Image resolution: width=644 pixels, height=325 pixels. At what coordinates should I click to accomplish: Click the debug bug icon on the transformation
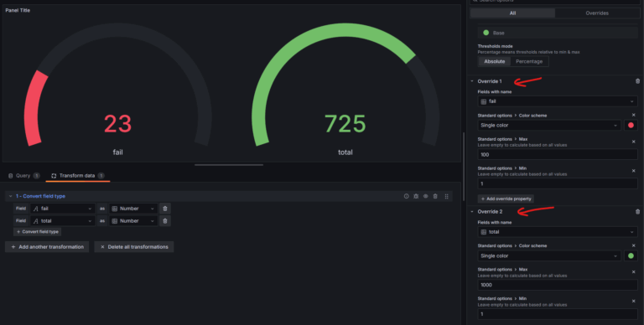pos(416,196)
